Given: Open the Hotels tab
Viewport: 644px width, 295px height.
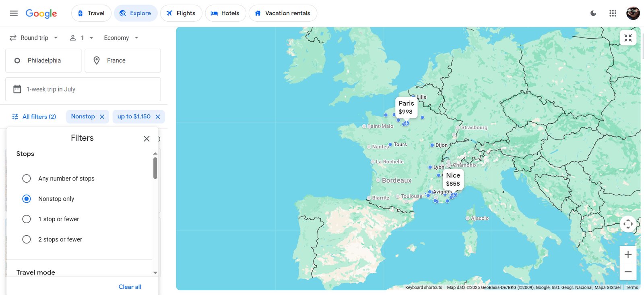Looking at the screenshot, I should tap(225, 13).
